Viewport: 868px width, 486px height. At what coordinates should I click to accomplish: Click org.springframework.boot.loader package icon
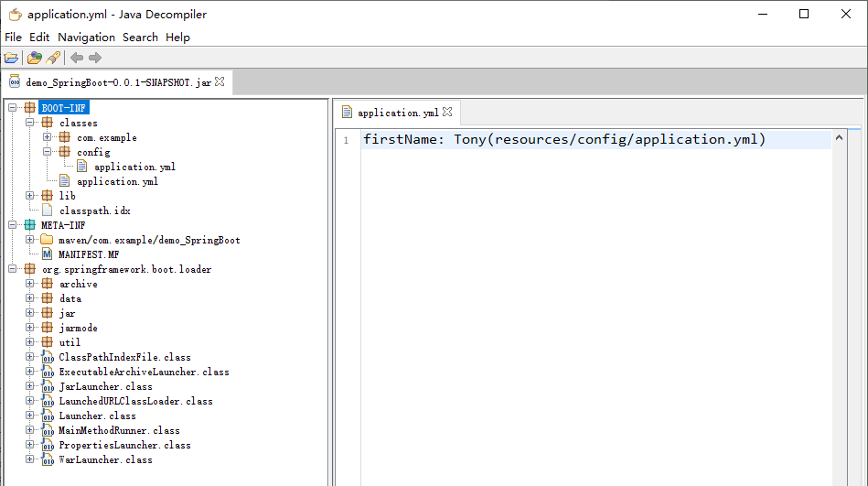coord(30,269)
